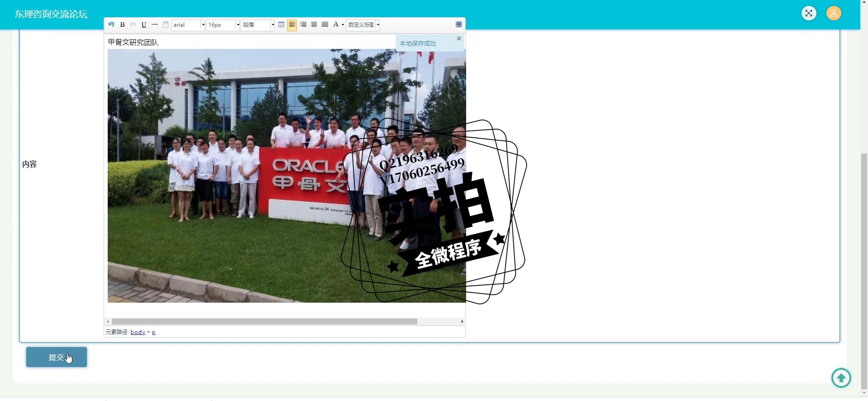Open the font color picker arrow
This screenshot has width=868, height=401.
[343, 24]
